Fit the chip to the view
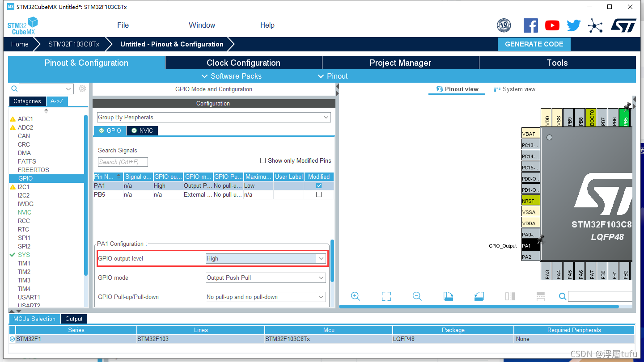This screenshot has height=362, width=644. pos(386,296)
